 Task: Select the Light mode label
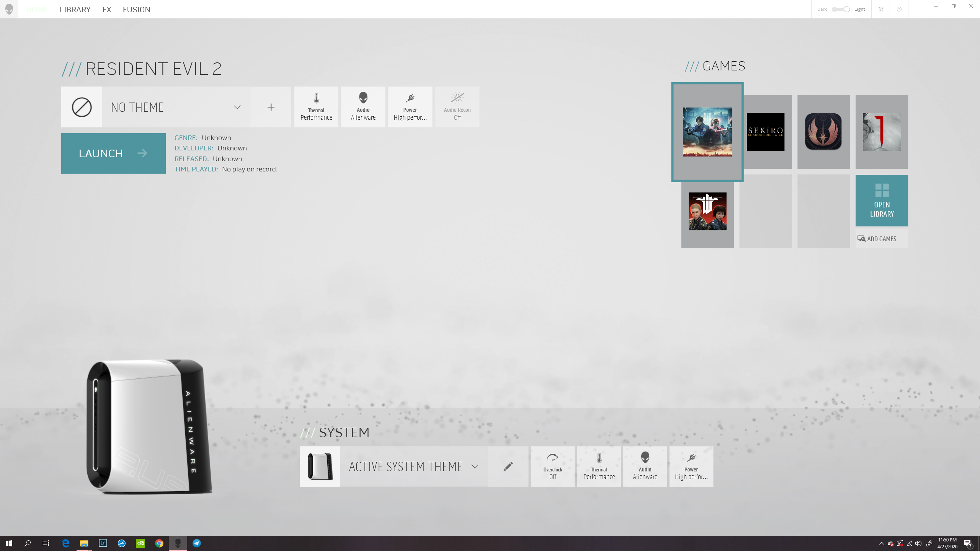(859, 9)
